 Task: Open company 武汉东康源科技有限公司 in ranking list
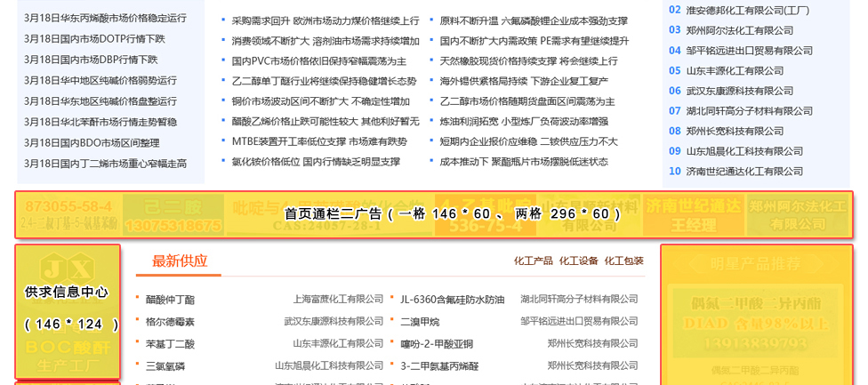click(x=740, y=91)
